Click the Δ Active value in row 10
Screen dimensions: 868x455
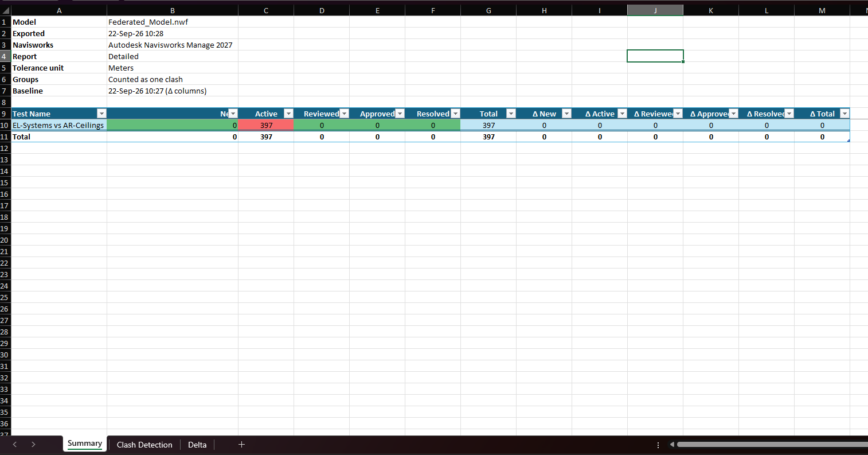click(x=600, y=125)
